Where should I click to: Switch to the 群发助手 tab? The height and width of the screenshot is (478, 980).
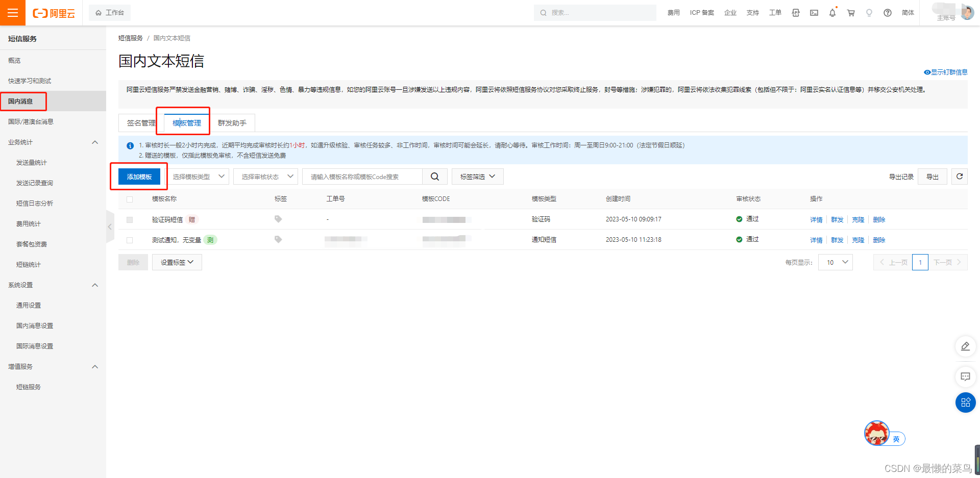pyautogui.click(x=232, y=122)
